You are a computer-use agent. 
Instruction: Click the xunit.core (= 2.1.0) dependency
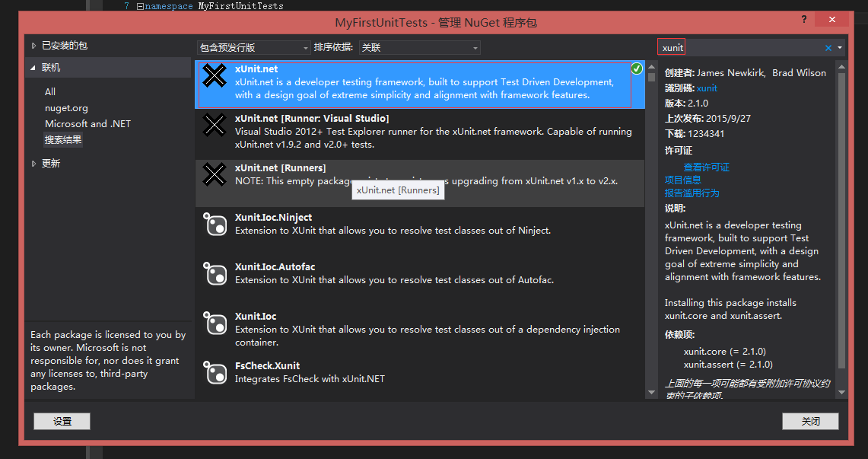click(725, 352)
